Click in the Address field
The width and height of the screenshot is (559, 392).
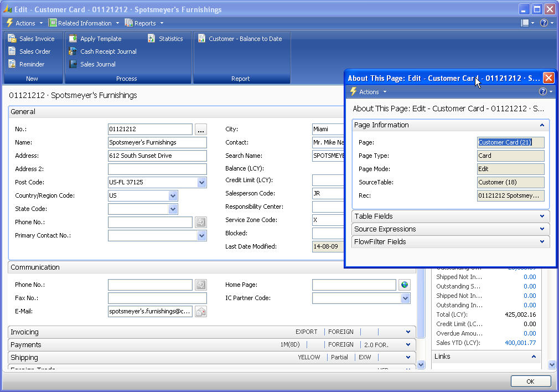(x=157, y=156)
